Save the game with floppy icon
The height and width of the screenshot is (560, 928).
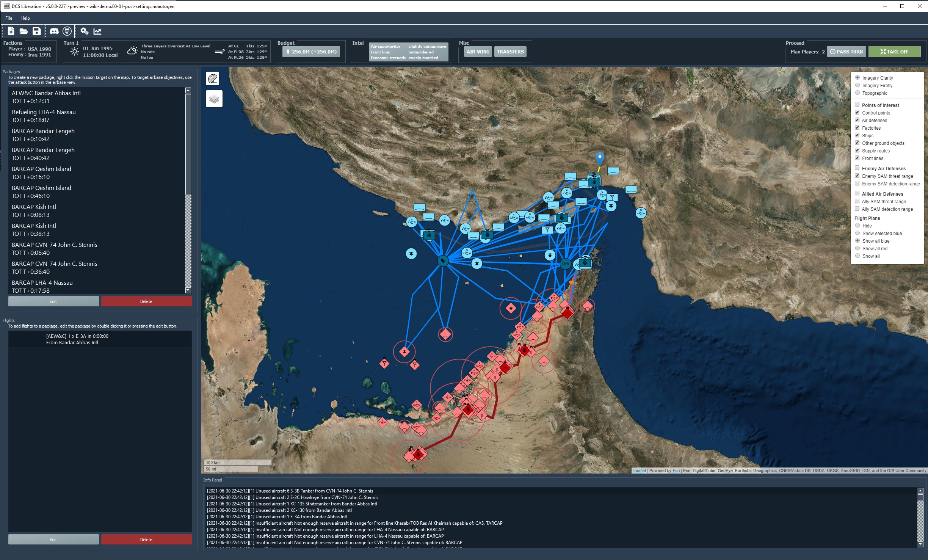[36, 31]
